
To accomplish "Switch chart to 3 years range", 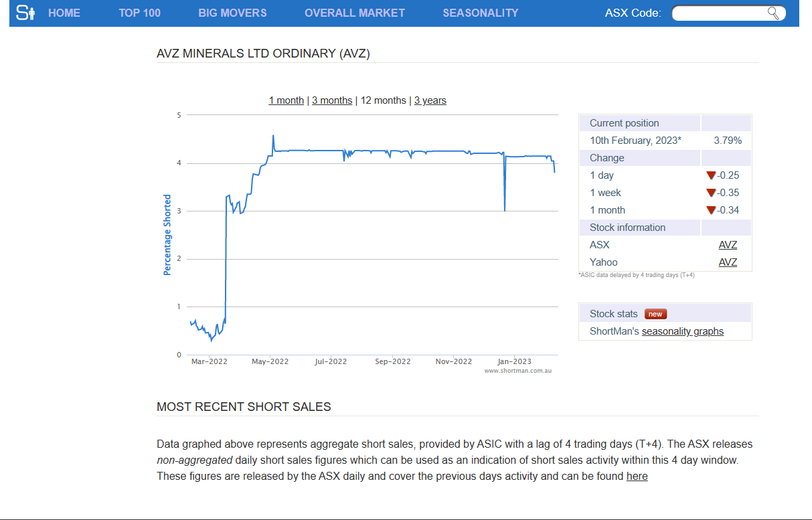I will (x=430, y=100).
